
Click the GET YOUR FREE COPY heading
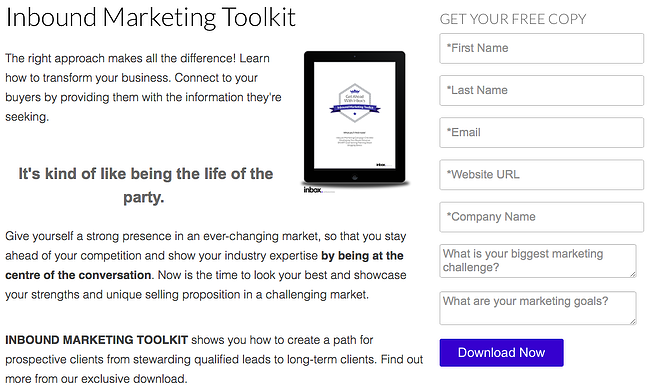(513, 19)
